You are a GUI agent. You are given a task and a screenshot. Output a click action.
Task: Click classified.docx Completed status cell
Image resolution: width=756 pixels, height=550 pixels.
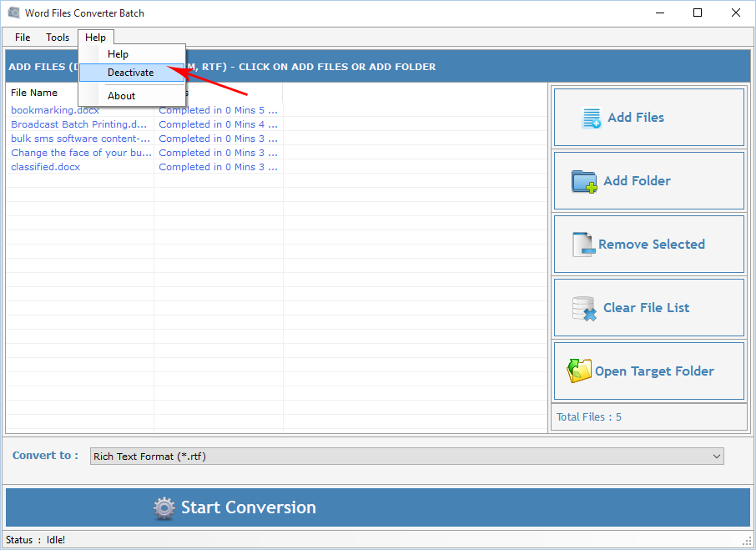[218, 167]
